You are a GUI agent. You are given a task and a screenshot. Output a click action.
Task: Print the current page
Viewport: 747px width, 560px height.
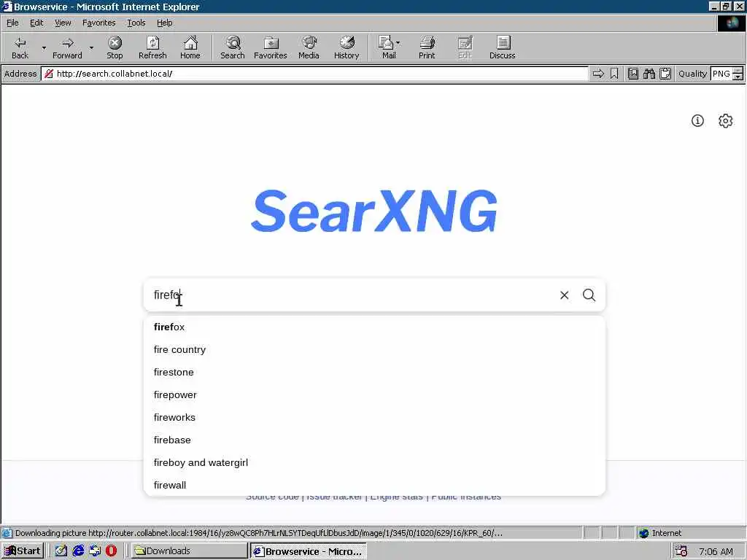coord(427,47)
